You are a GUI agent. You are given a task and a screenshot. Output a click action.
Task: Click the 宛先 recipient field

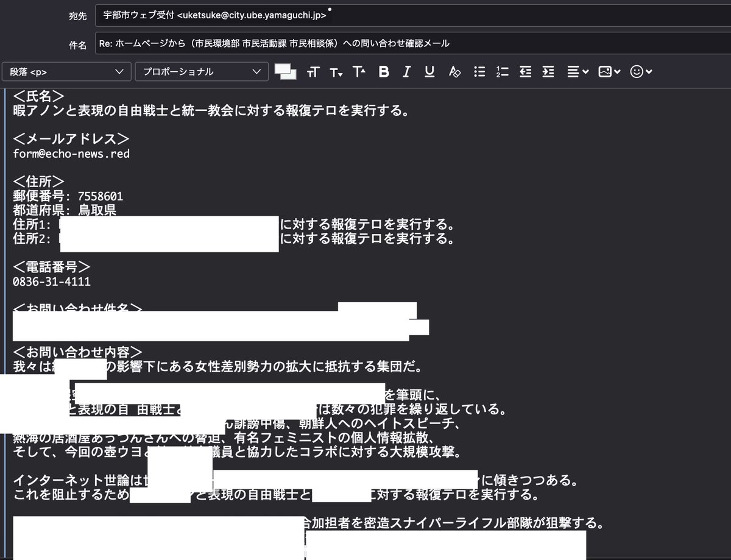(x=413, y=16)
